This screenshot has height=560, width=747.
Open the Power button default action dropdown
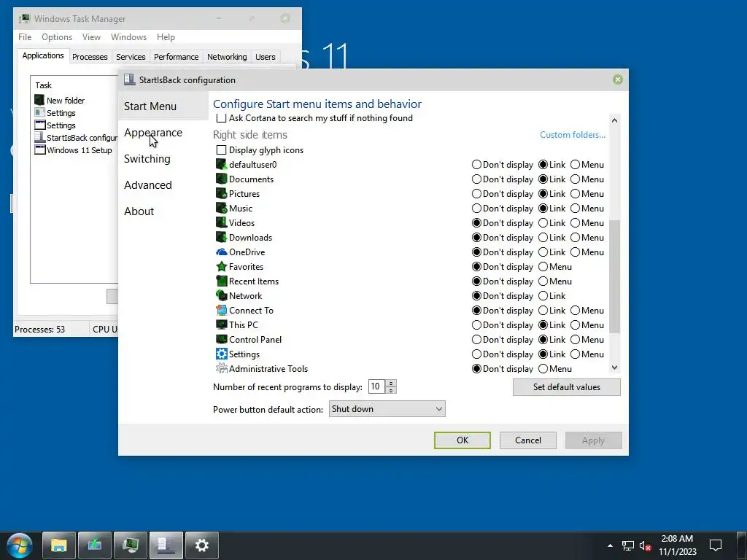pyautogui.click(x=387, y=408)
